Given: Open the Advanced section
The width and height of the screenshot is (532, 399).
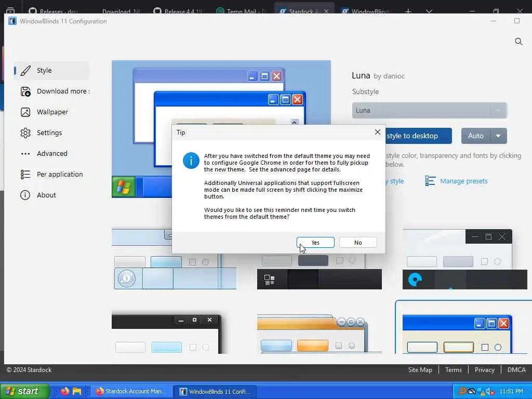Looking at the screenshot, I should (51, 153).
